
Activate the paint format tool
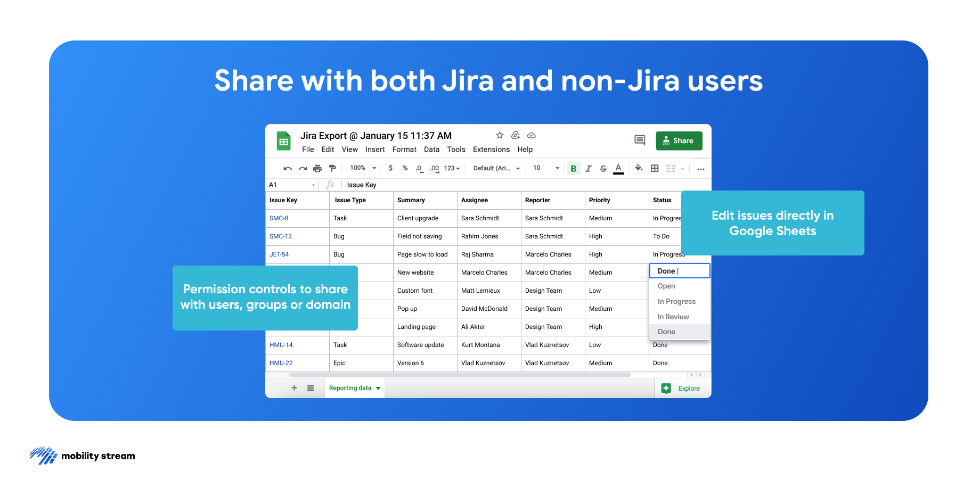coord(332,168)
